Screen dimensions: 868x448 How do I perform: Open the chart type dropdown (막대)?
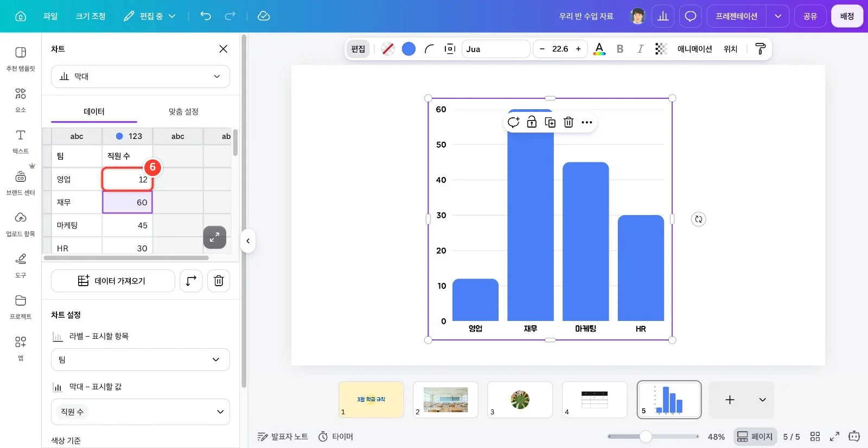tap(141, 77)
